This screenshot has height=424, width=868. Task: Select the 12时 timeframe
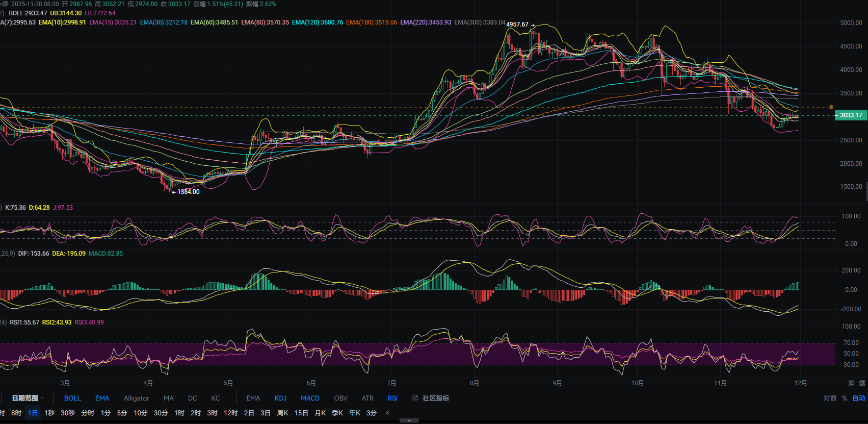pyautogui.click(x=231, y=413)
